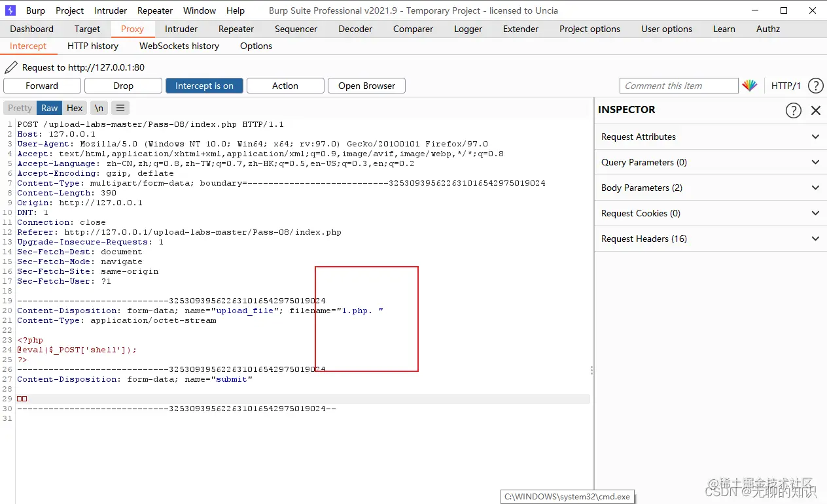Toggle the \n non-printable characters button

(x=99, y=108)
